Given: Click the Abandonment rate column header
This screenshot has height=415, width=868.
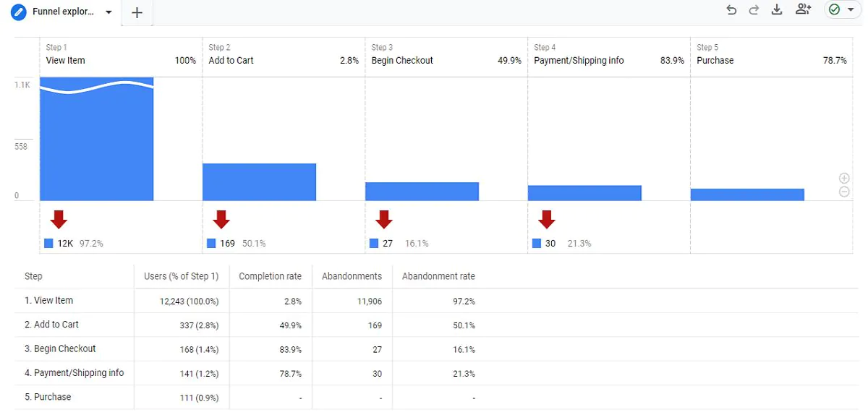Looking at the screenshot, I should click(x=438, y=276).
